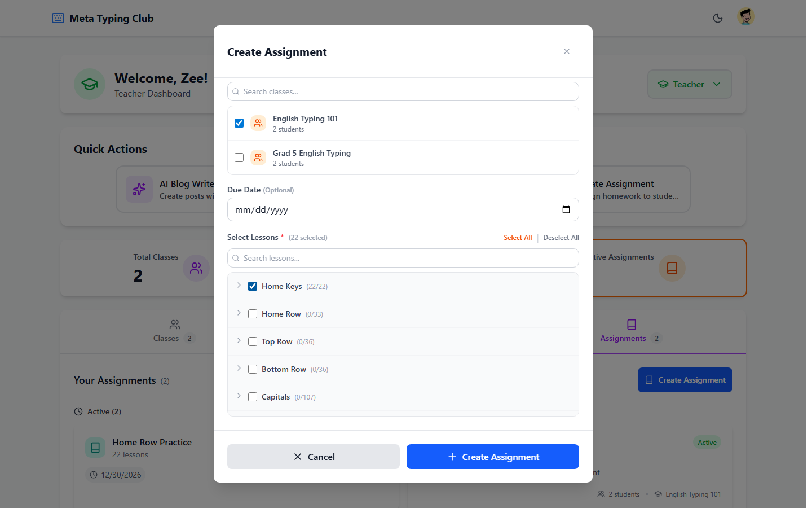Click the English Typing 101 group icon
The image size is (812, 508).
click(x=258, y=123)
